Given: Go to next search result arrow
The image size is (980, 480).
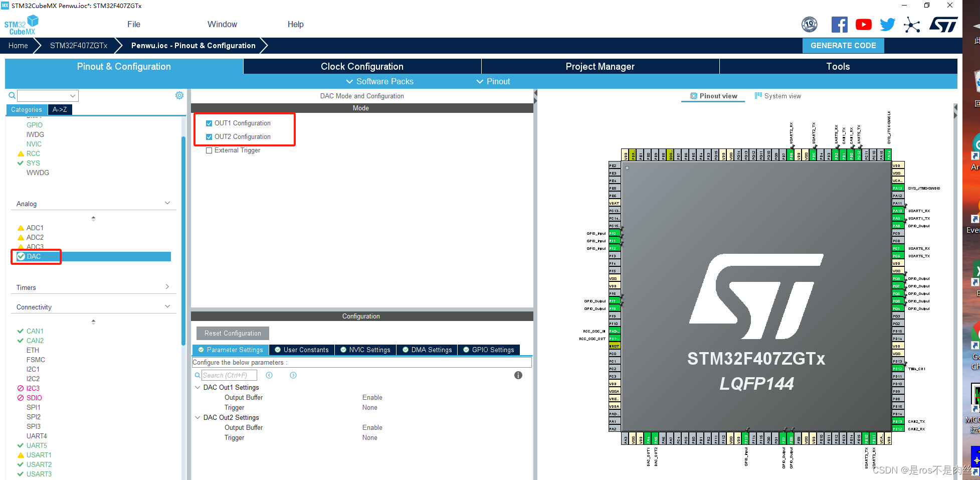Looking at the screenshot, I should click(293, 375).
